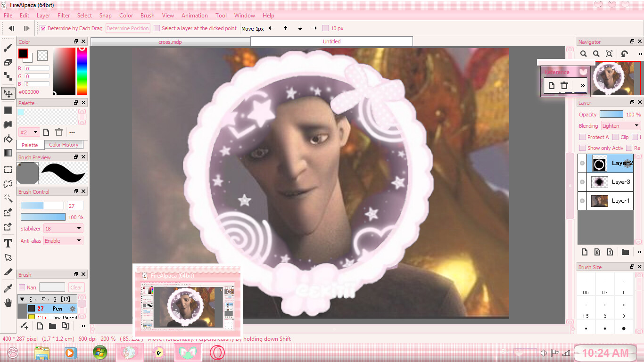Open the Blending mode dropdown
Viewport: 644px width, 362px height.
[621, 126]
